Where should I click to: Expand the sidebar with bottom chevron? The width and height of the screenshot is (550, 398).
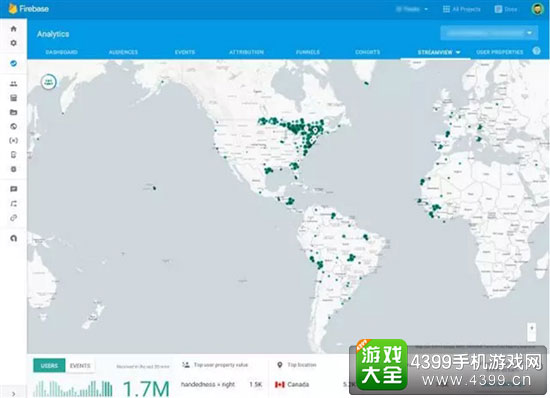click(13, 394)
